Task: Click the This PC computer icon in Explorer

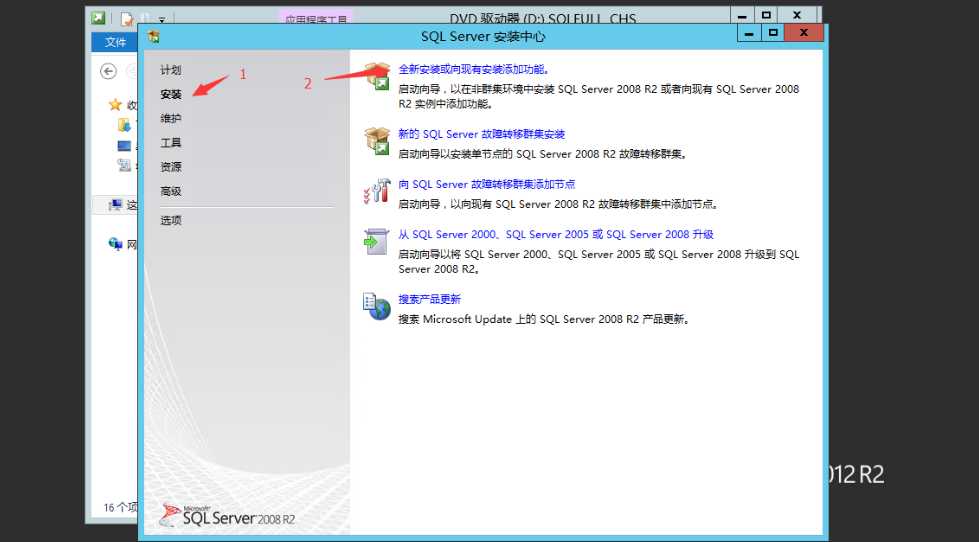Action: click(115, 205)
